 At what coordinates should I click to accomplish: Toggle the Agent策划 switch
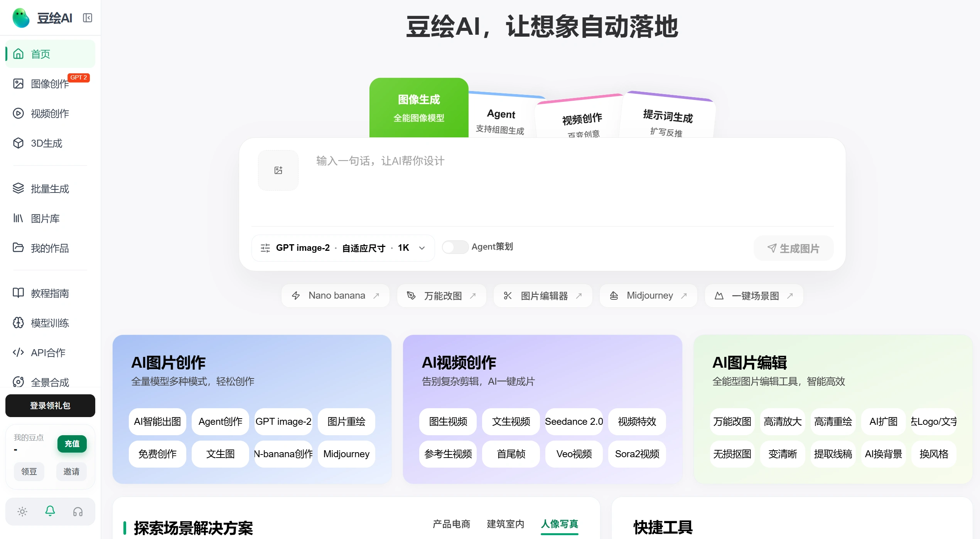click(x=455, y=247)
